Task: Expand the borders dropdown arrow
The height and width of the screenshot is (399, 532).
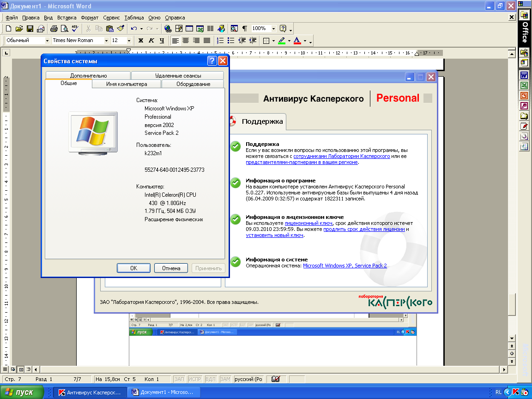Action: (273, 41)
